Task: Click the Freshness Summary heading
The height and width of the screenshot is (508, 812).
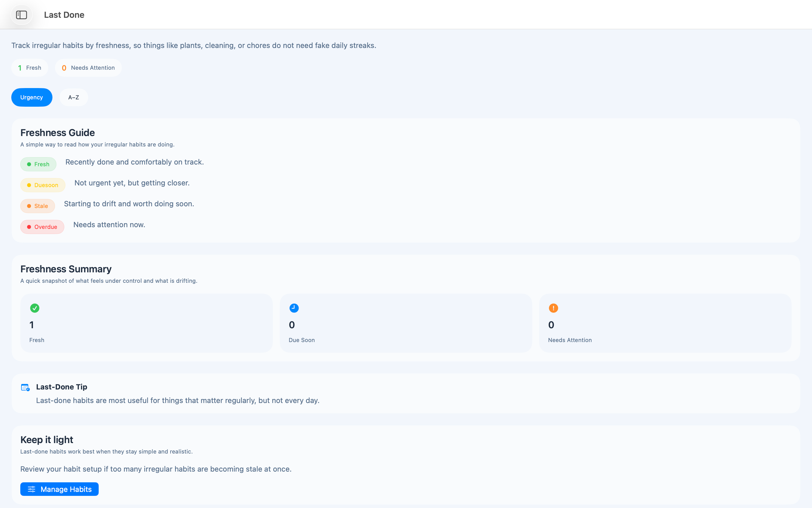Action: coord(66,269)
